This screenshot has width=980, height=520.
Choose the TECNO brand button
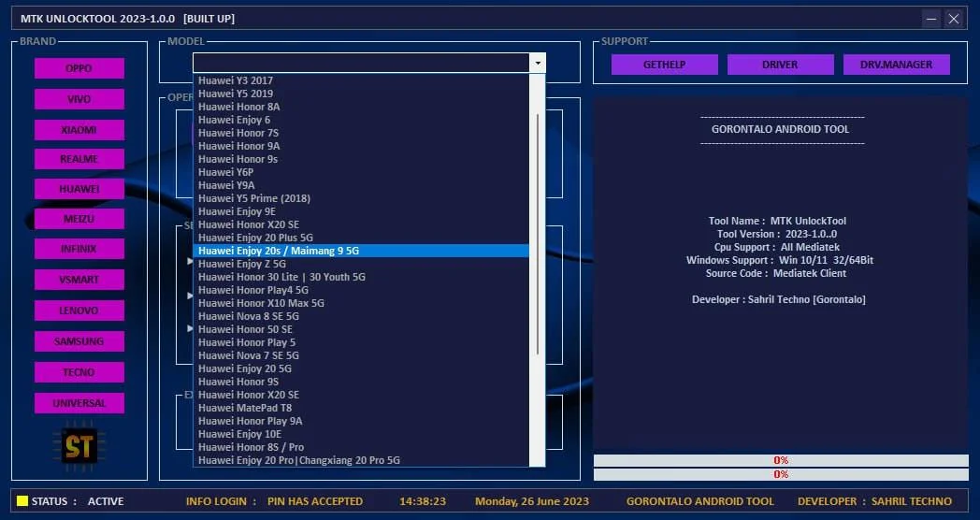(79, 372)
